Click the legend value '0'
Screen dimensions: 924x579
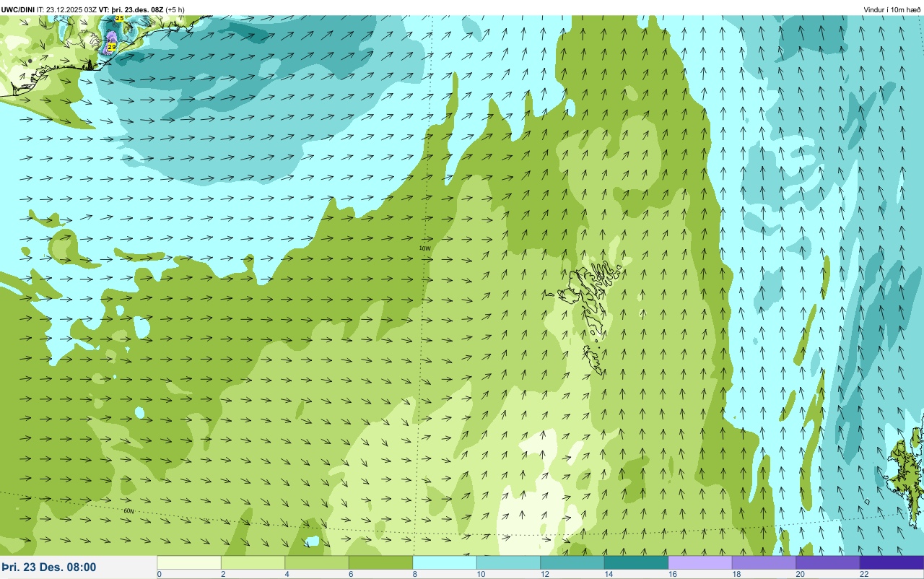click(160, 575)
